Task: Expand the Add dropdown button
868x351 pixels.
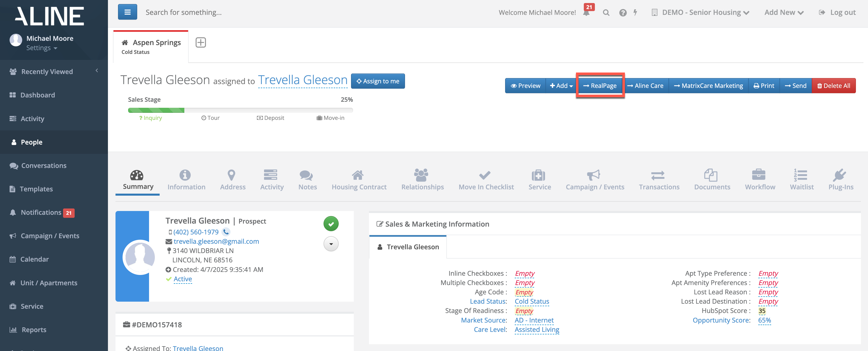Action: (561, 85)
